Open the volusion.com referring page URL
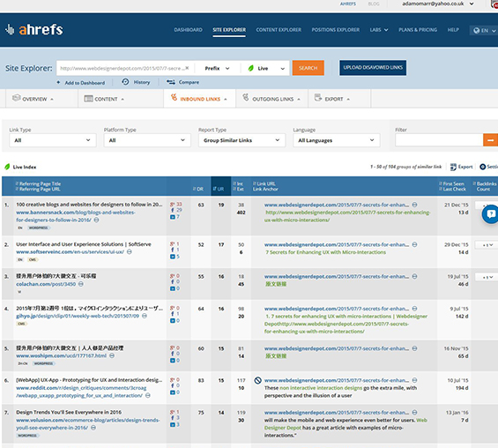This screenshot has height=448, width=498. pos(87,424)
